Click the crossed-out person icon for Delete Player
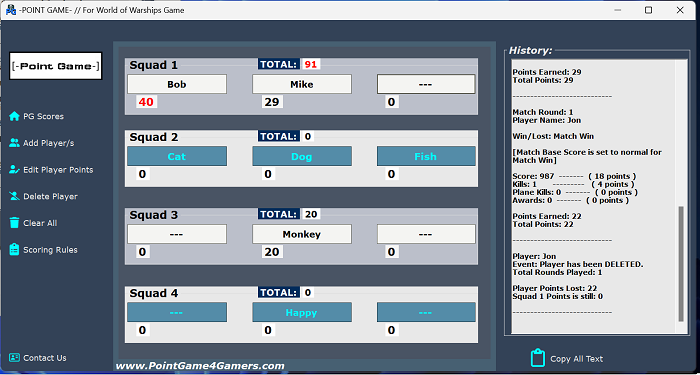 14,196
